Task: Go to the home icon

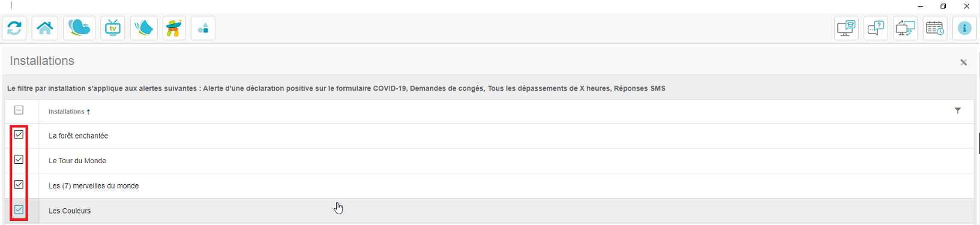Action: (x=45, y=28)
